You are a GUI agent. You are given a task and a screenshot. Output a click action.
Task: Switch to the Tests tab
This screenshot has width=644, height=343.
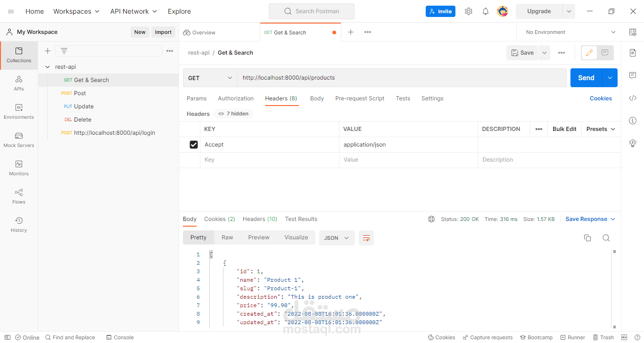click(403, 98)
